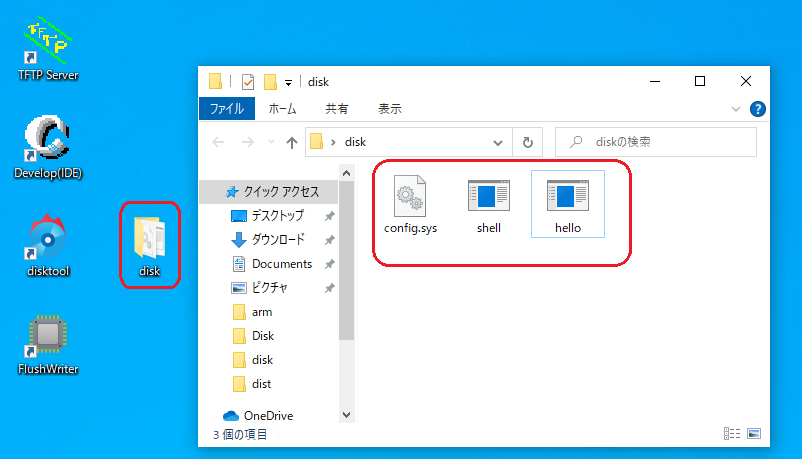Switch to large icons view in status bar
802x459 pixels.
tap(754, 434)
